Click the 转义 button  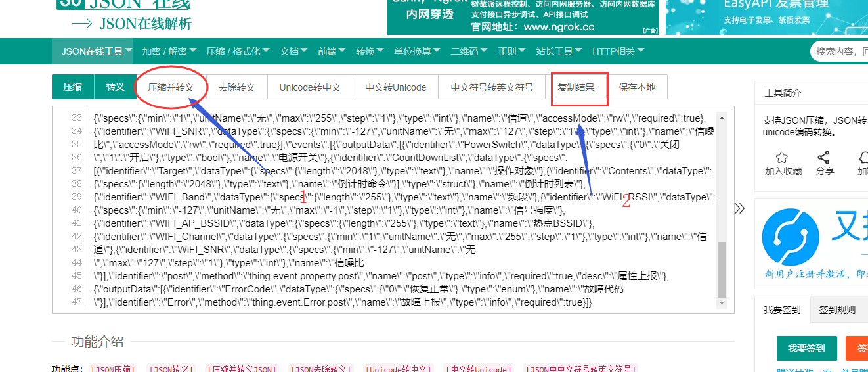tap(115, 87)
